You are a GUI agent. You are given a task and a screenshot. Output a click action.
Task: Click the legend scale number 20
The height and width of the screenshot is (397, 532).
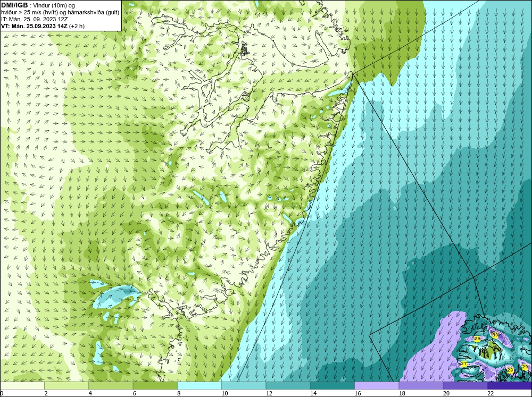(x=446, y=393)
